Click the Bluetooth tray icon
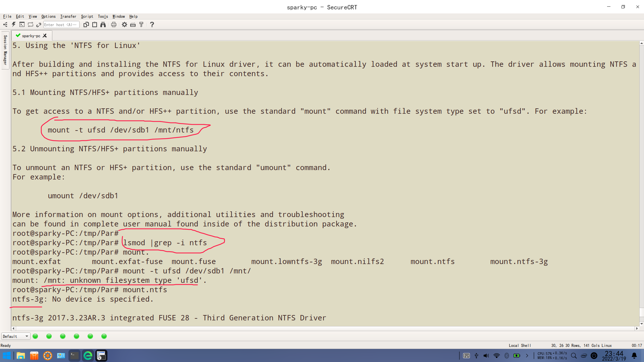Image resolution: width=644 pixels, height=362 pixels. (507, 356)
